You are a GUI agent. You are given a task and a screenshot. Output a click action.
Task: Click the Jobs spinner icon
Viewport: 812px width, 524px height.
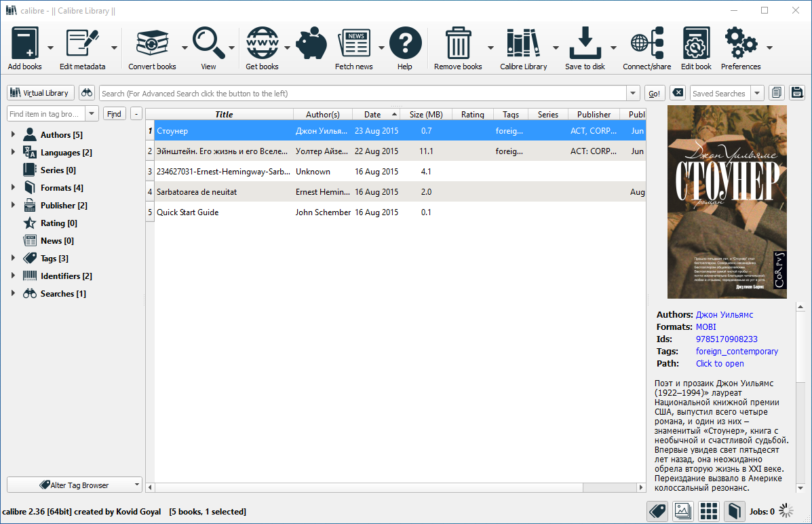point(786,511)
